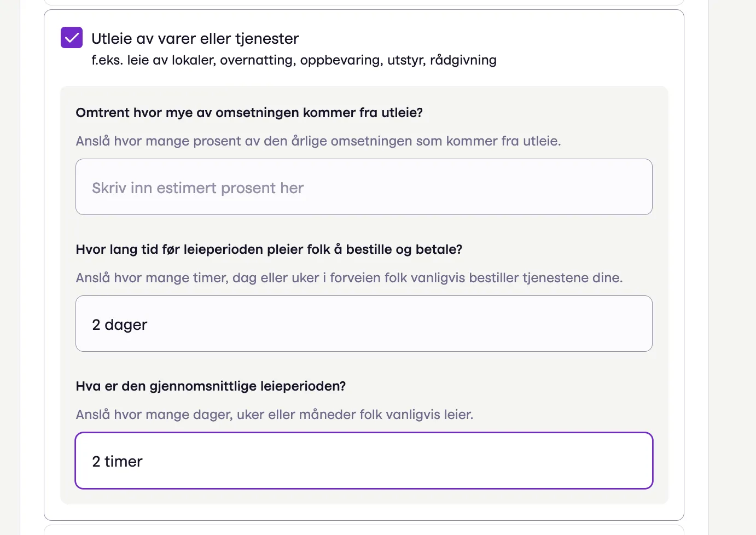756x535 pixels.
Task: Click the "Hvor lang tid før leieperioden" question heading
Action: click(269, 249)
